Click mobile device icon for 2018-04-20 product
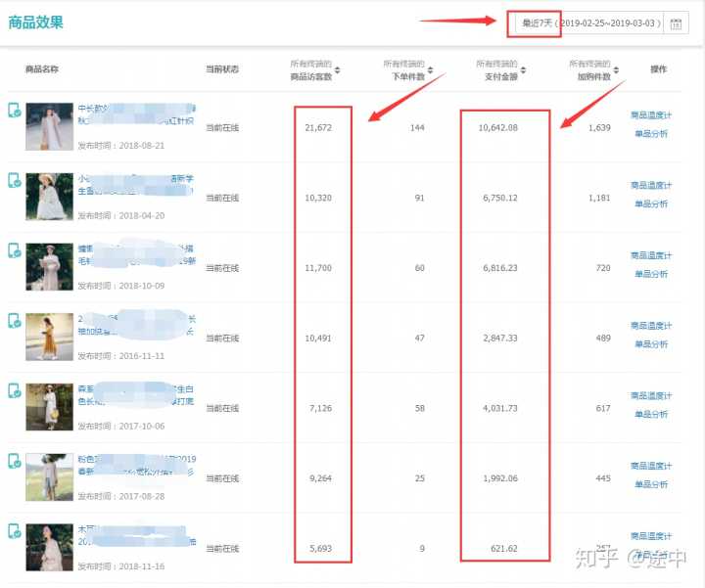 click(x=15, y=181)
